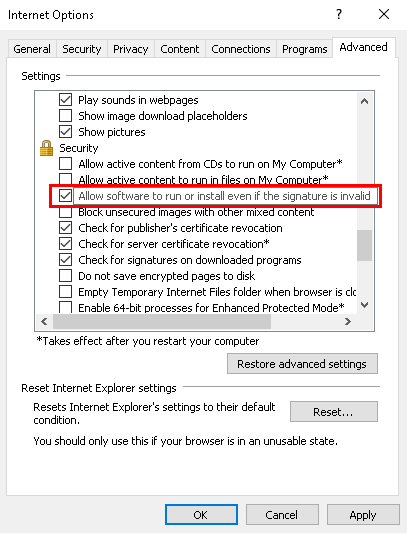Uncheck Check for server certificate revocation
Screen dimensions: 407x534
65,244
